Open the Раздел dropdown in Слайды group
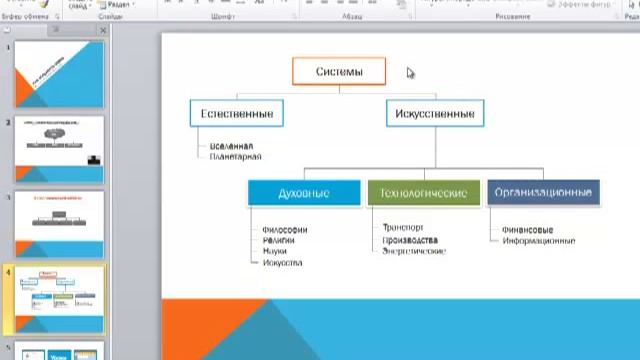This screenshot has width=640, height=360. pyautogui.click(x=118, y=4)
